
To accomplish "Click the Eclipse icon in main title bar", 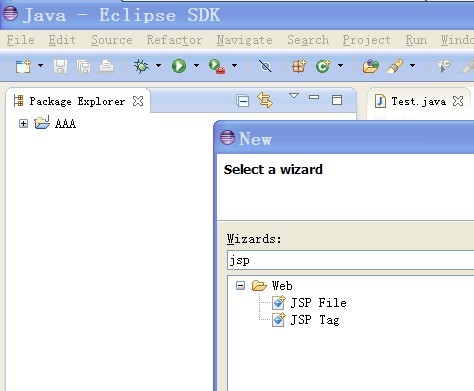I will click(x=10, y=14).
